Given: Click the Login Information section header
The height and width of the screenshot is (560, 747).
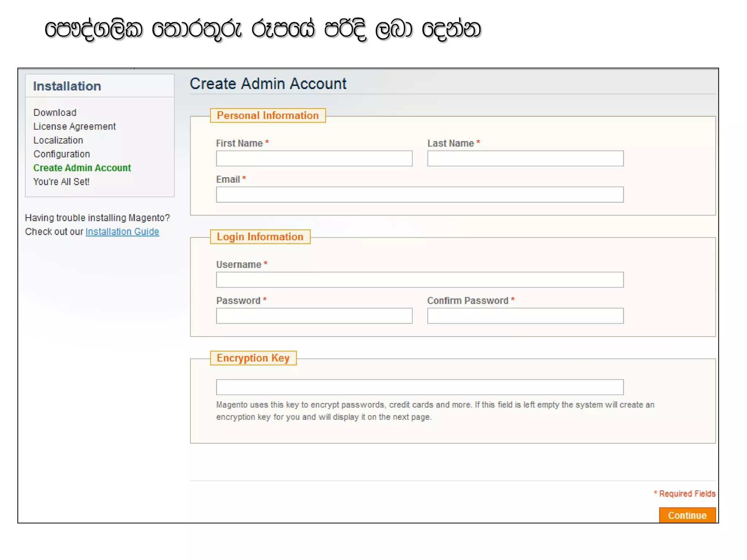Looking at the screenshot, I should click(260, 237).
